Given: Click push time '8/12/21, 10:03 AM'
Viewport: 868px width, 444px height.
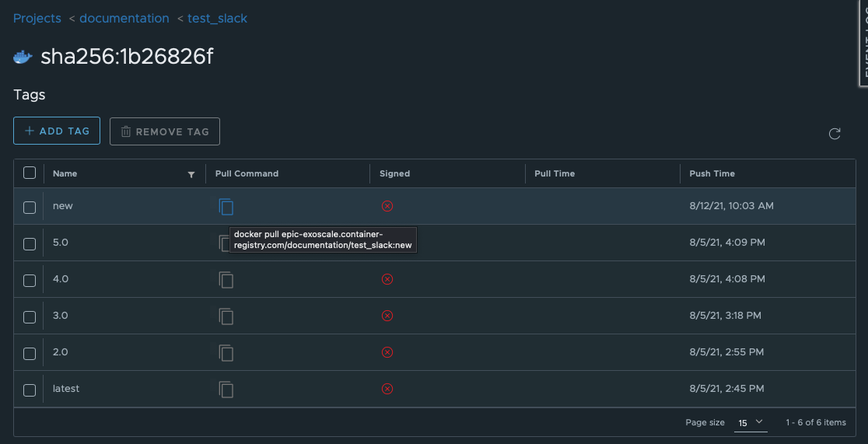Looking at the screenshot, I should [731, 205].
